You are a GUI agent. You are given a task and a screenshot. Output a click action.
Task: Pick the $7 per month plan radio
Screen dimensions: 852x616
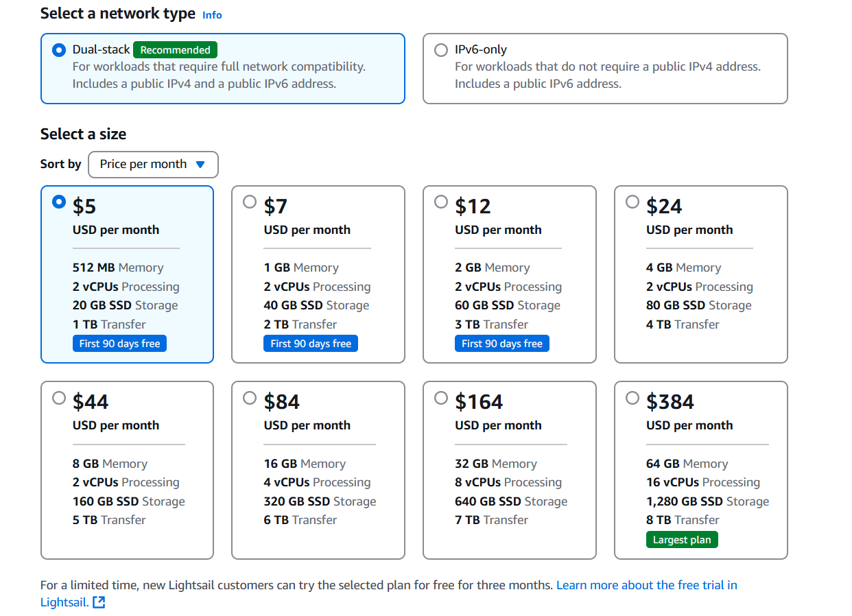click(250, 202)
